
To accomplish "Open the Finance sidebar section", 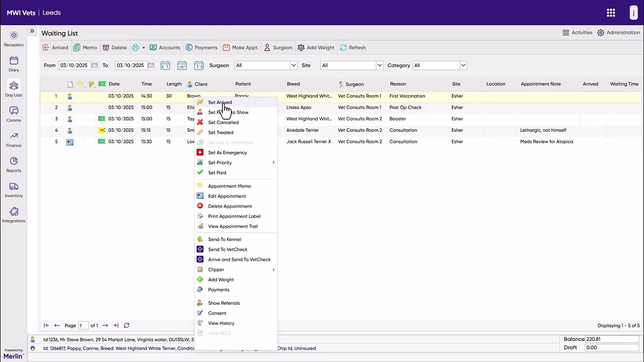I will pos(14,139).
